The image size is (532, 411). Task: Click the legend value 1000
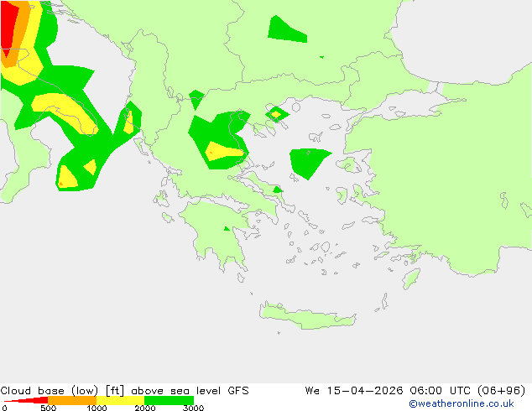coord(96,408)
